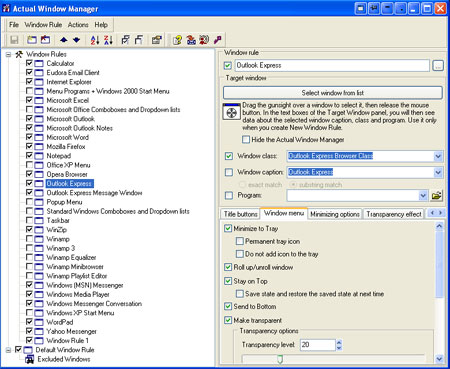This screenshot has height=369, width=450.
Task: Click the blue move down arrow icon
Action: pos(77,40)
